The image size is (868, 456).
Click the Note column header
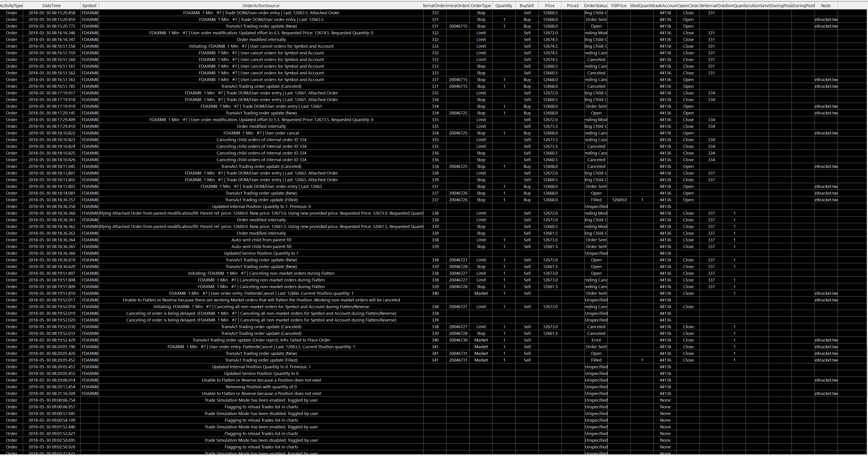826,6
